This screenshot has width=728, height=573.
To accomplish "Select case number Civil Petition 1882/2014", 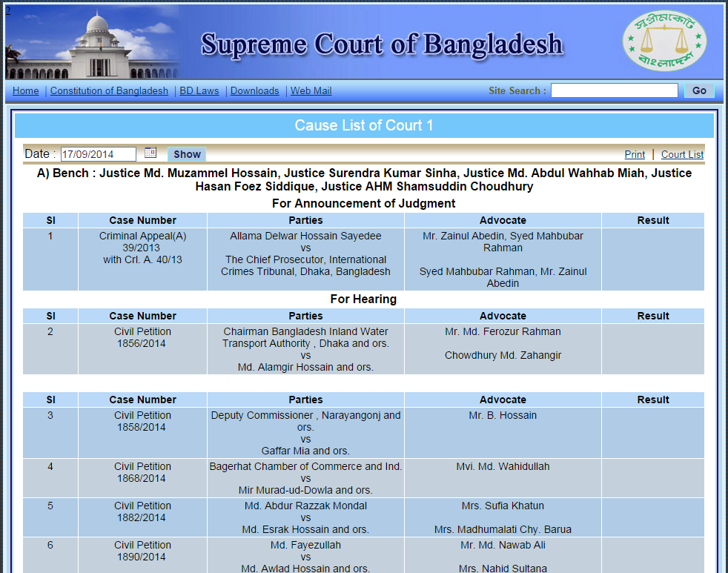I will (142, 511).
